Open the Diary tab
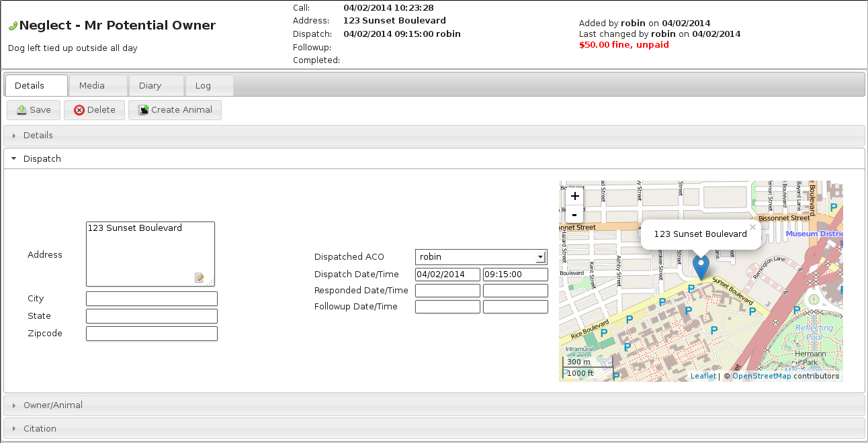This screenshot has width=868, height=443. point(150,86)
